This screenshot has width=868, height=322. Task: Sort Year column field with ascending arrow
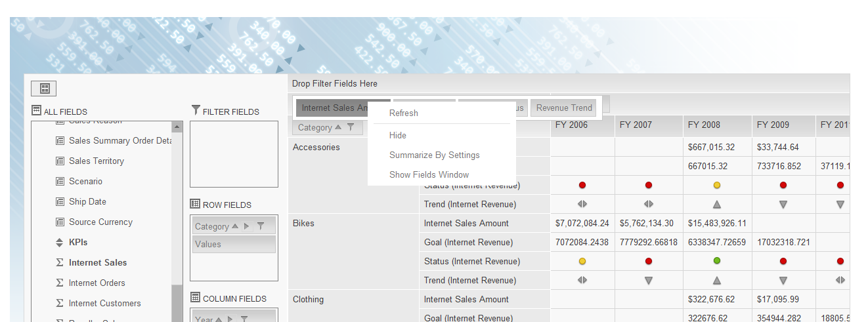pyautogui.click(x=217, y=319)
